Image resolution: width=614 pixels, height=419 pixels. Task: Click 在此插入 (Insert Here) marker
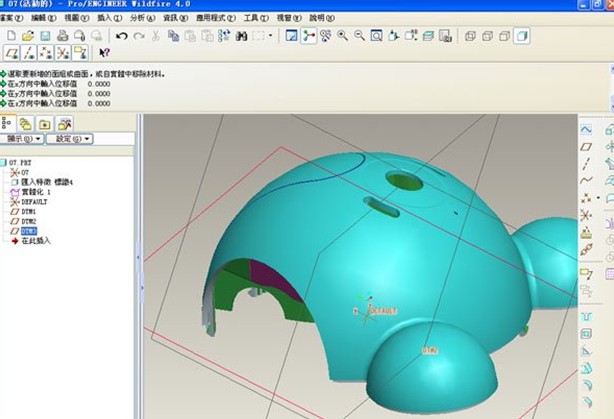coord(31,241)
